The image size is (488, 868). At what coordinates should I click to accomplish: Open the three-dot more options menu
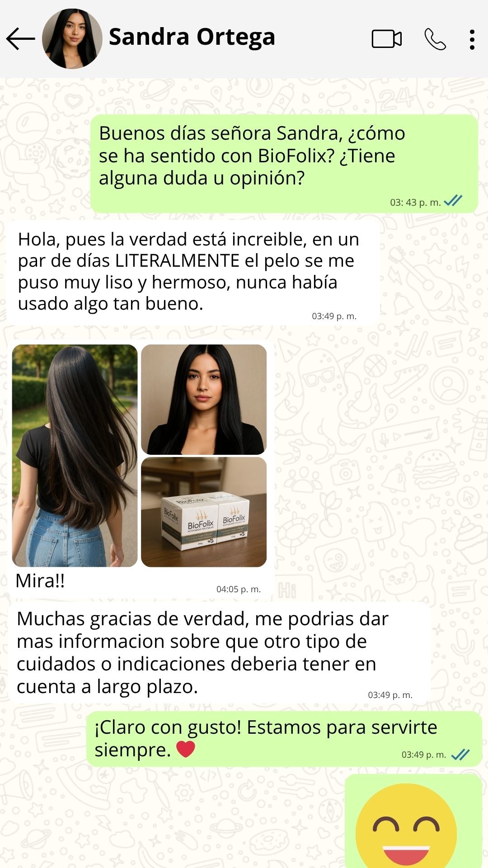(472, 39)
